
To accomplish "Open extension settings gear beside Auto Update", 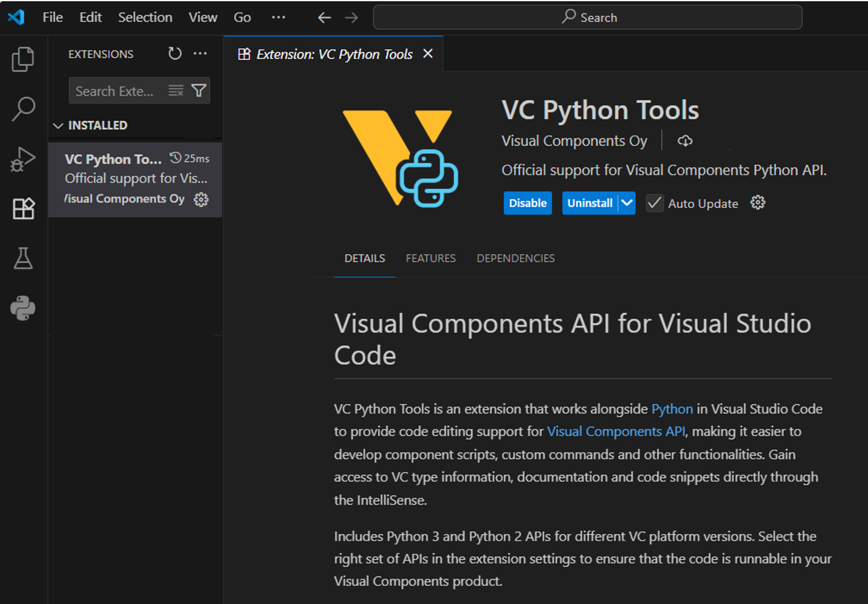I will click(x=757, y=202).
